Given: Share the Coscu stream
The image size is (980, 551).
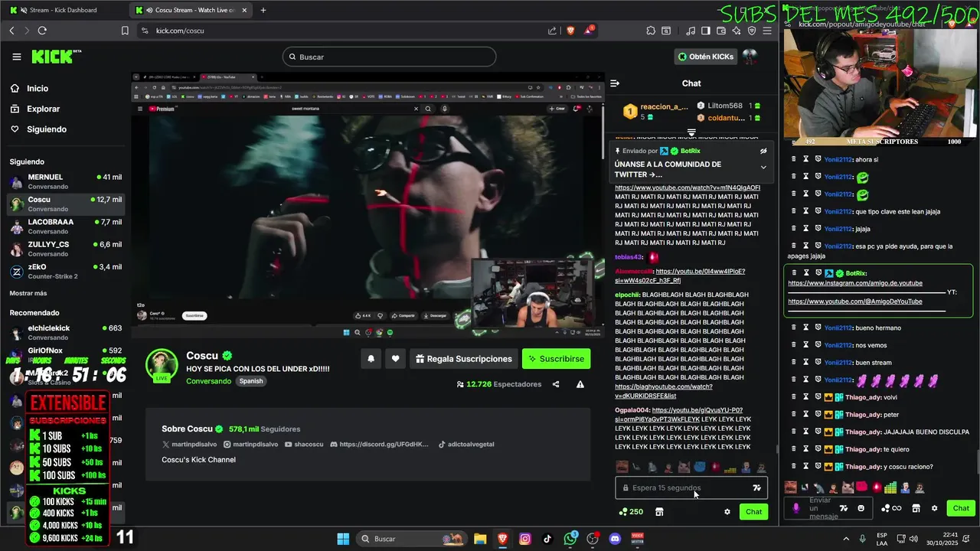Looking at the screenshot, I should tap(556, 384).
